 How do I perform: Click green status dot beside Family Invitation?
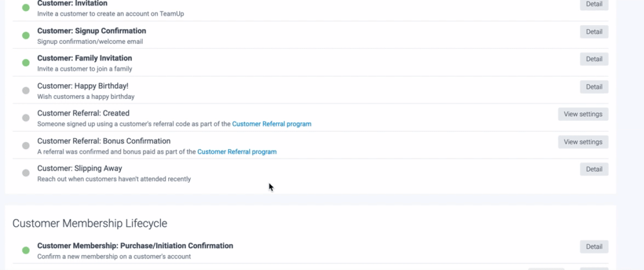pyautogui.click(x=26, y=63)
